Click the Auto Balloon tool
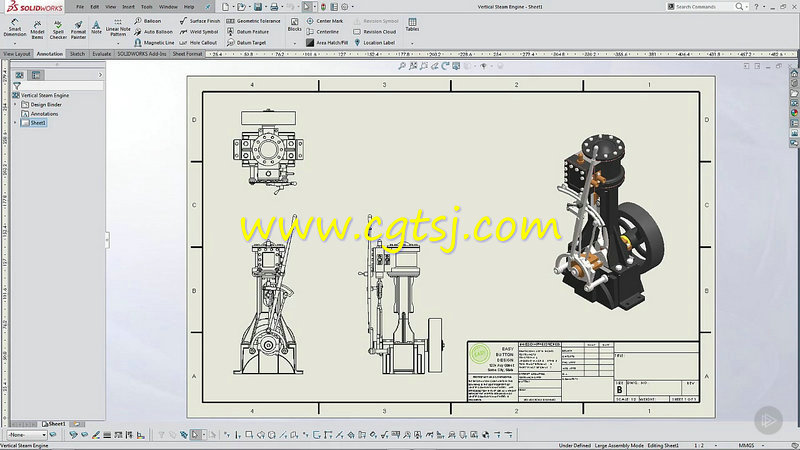 (154, 32)
